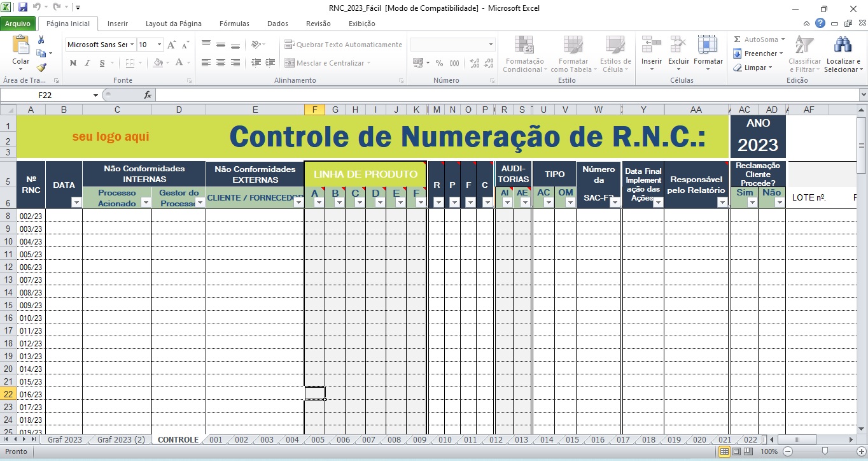This screenshot has height=461, width=868.
Task: Click the insert function fx icon
Action: (x=148, y=95)
